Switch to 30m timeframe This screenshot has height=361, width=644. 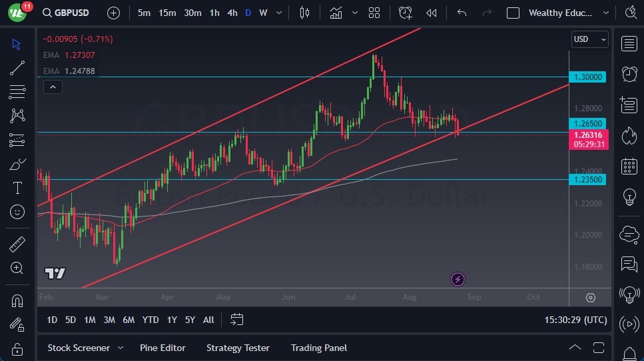click(192, 13)
